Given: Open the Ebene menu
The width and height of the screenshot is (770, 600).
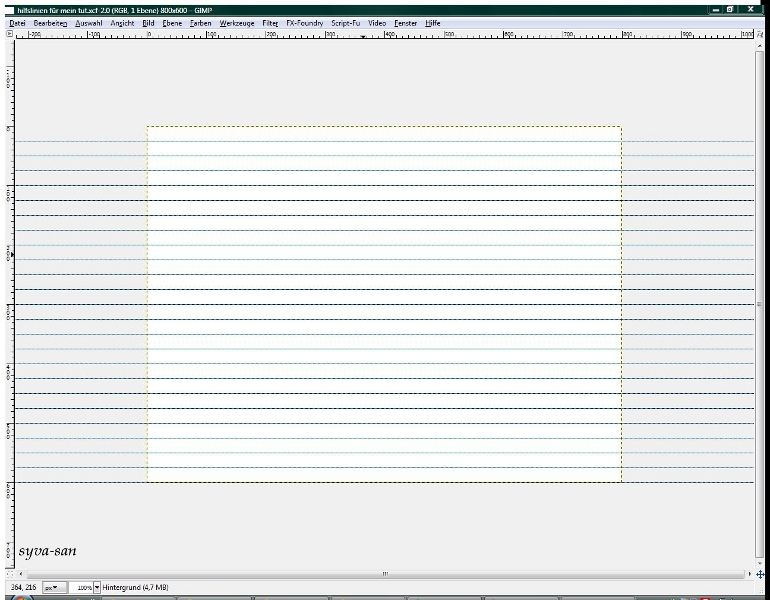Looking at the screenshot, I should click(x=172, y=23).
